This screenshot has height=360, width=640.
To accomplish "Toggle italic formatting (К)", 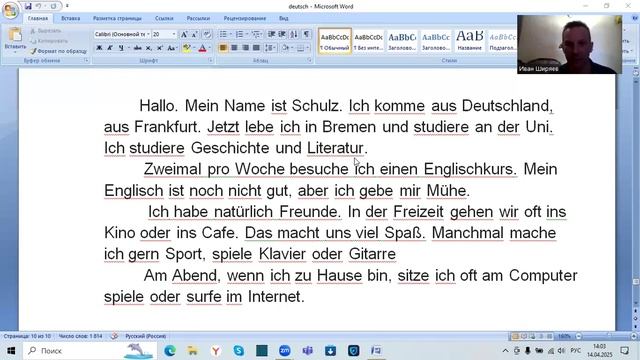I will coord(110,48).
